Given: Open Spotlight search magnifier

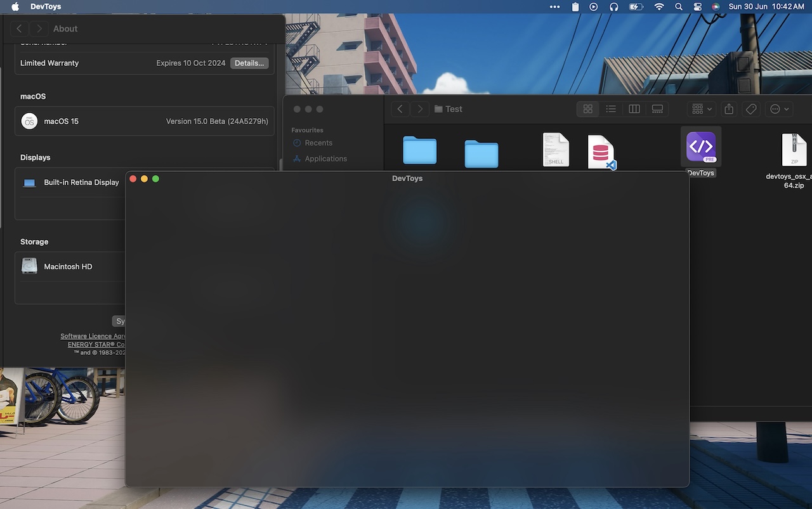Looking at the screenshot, I should (x=679, y=6).
